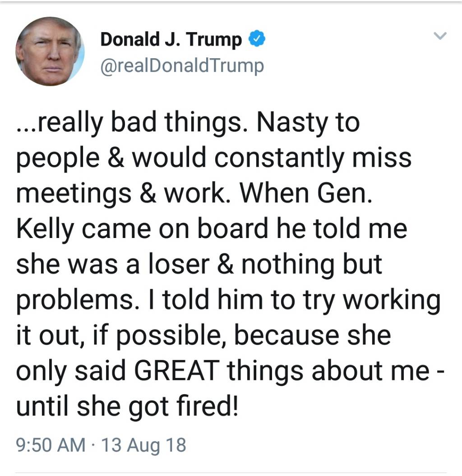The height and width of the screenshot is (476, 462).
Task: Click the blue verified badge icon
Action: click(x=257, y=38)
